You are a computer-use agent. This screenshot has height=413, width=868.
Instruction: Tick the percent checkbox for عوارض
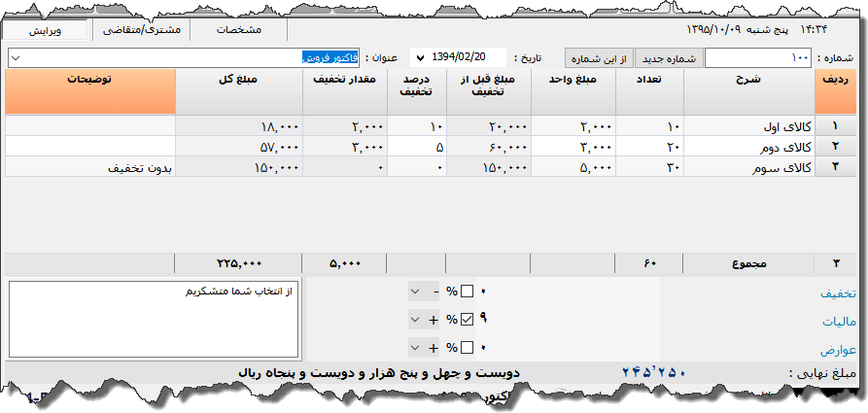click(467, 347)
